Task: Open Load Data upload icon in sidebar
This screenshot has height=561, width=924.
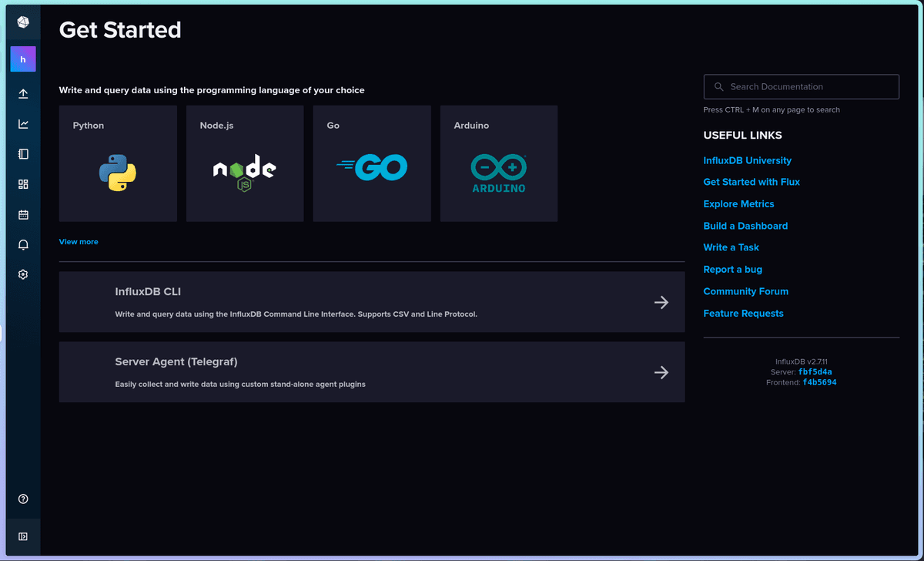Action: tap(23, 94)
